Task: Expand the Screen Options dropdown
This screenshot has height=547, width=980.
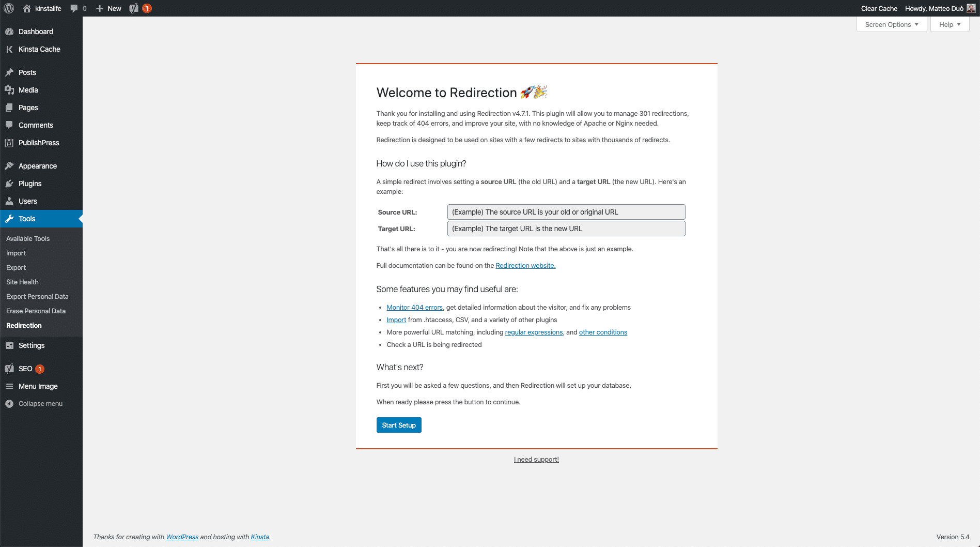Action: tap(891, 24)
